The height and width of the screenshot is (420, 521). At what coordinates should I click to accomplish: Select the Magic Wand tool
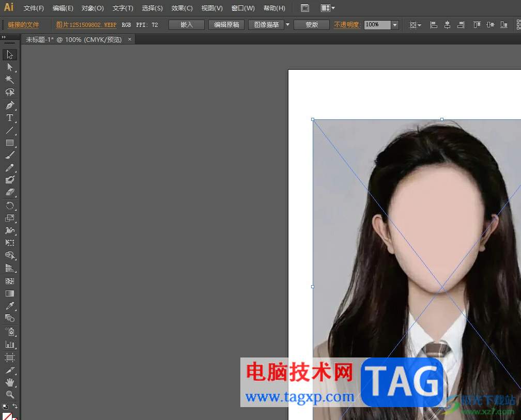pos(10,80)
